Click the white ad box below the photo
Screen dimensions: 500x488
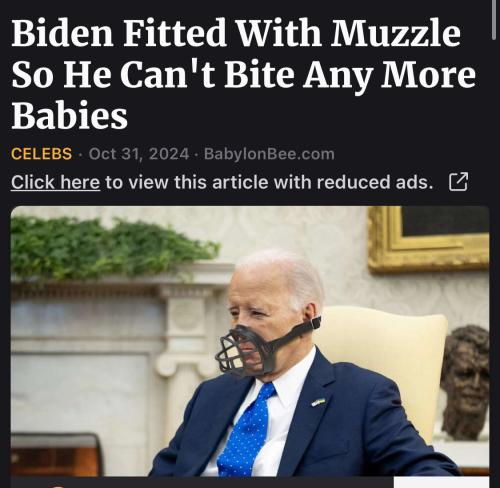click(x=441, y=482)
